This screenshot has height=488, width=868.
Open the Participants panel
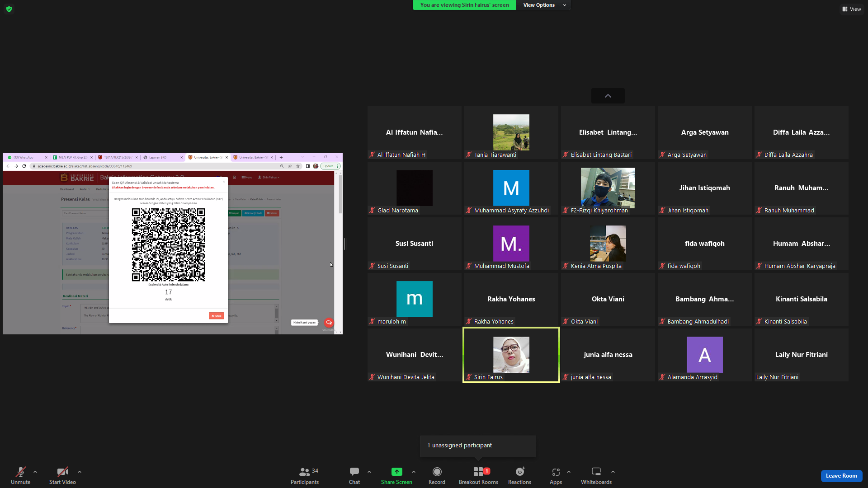point(305,476)
